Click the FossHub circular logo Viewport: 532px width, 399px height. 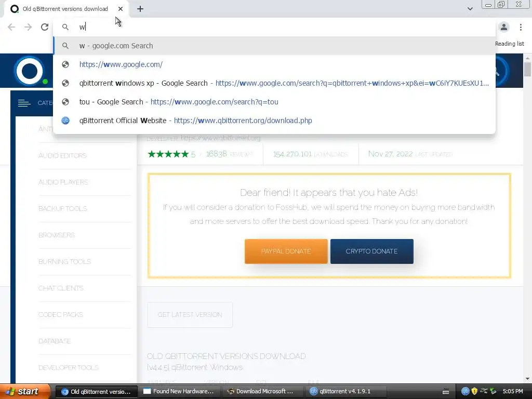pyautogui.click(x=30, y=71)
